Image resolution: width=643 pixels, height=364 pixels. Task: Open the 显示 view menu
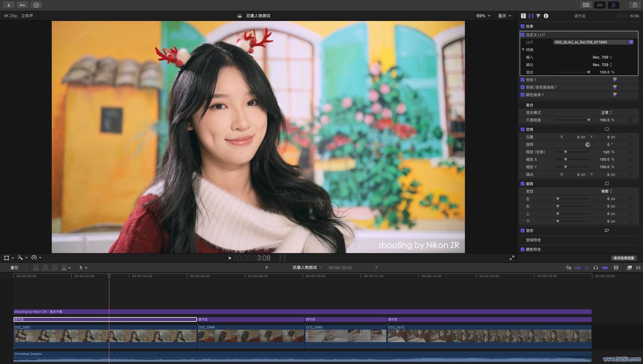coord(504,16)
